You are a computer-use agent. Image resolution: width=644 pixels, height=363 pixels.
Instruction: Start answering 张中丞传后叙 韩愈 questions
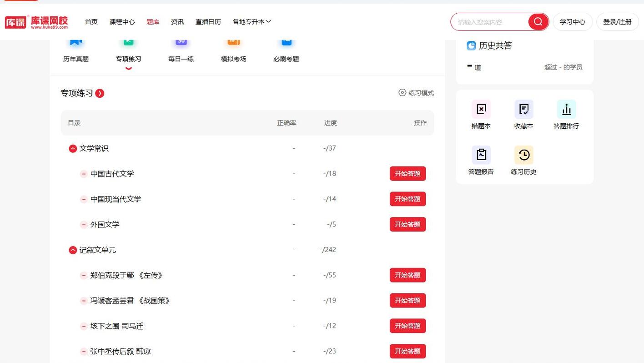pos(408,351)
